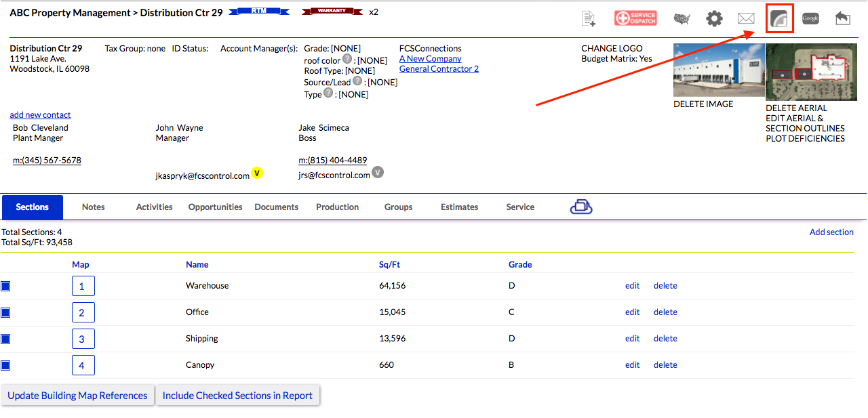The height and width of the screenshot is (418, 868).
Task: Toggle the Warehouse section checkbox
Action: (x=6, y=287)
